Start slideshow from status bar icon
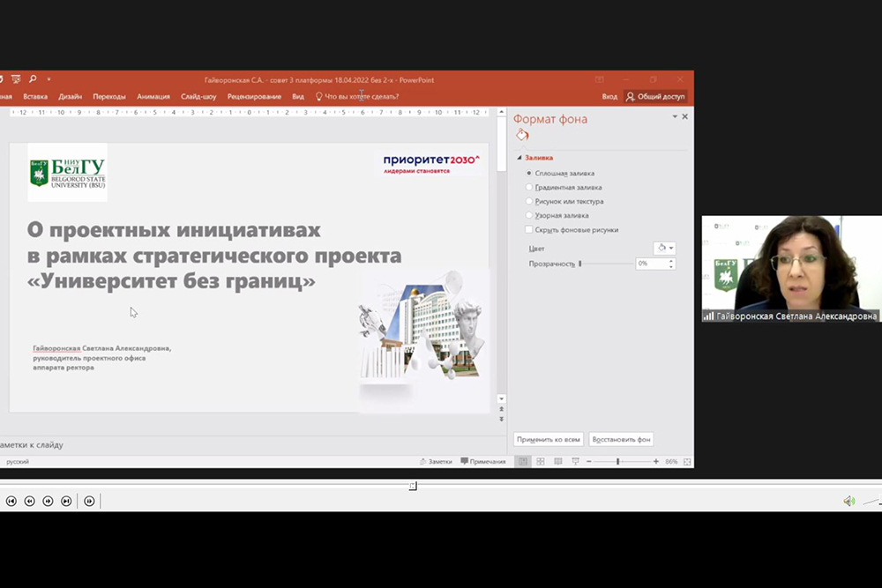The height and width of the screenshot is (588, 882). click(575, 461)
